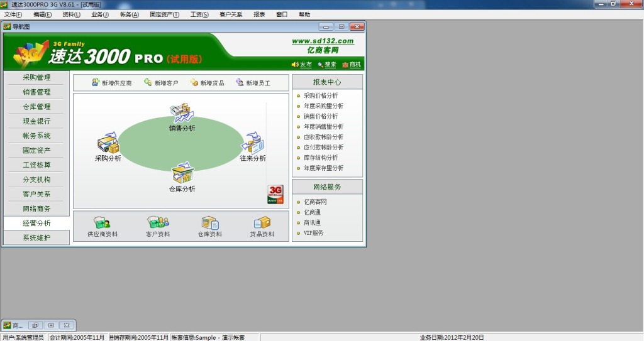Viewport: 644px width, 341px height.
Task: Select 工资核算 in the sidebar
Action: (x=36, y=165)
